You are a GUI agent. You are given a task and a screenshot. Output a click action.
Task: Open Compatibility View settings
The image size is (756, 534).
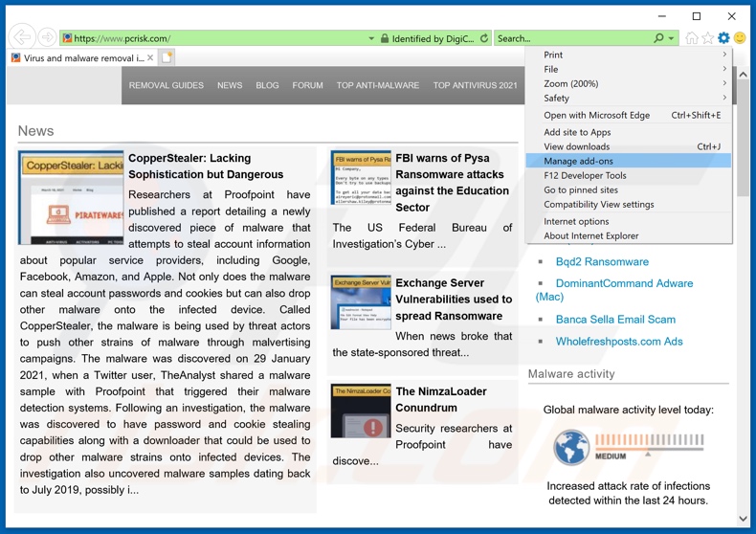[x=629, y=205]
